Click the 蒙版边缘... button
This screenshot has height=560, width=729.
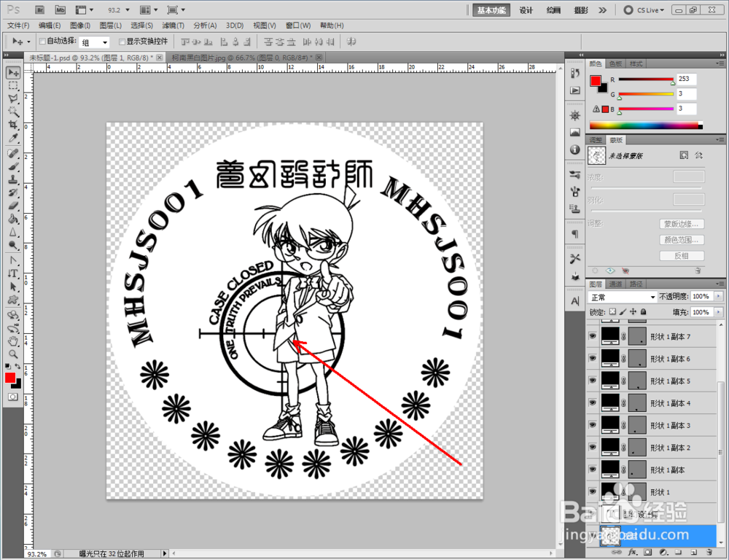681,224
